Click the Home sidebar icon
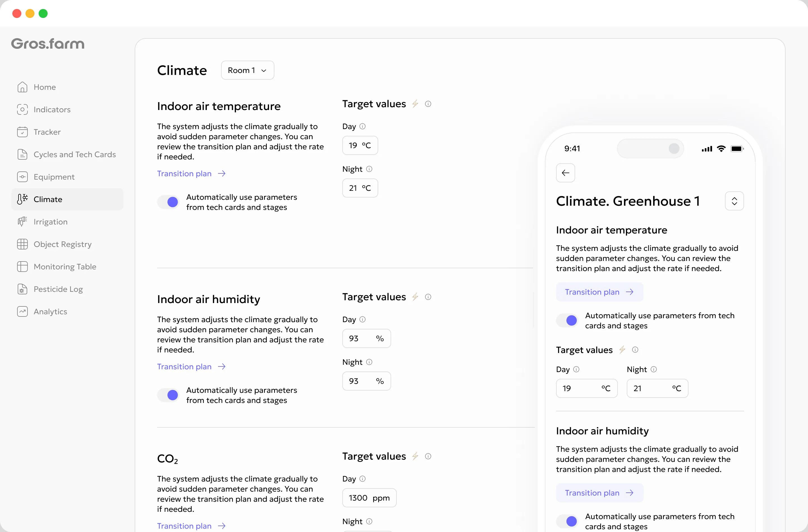The height and width of the screenshot is (532, 808). [22, 87]
